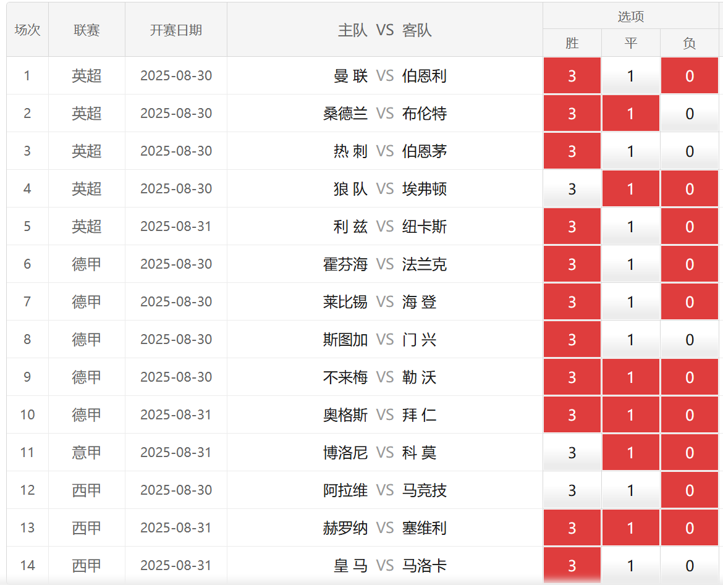Select draw option 1 for 皇马 vs 马洛卡

(630, 565)
